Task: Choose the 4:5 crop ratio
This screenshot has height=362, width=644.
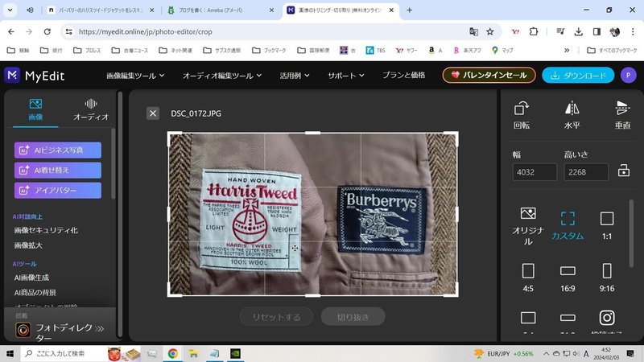Action: [x=528, y=278]
